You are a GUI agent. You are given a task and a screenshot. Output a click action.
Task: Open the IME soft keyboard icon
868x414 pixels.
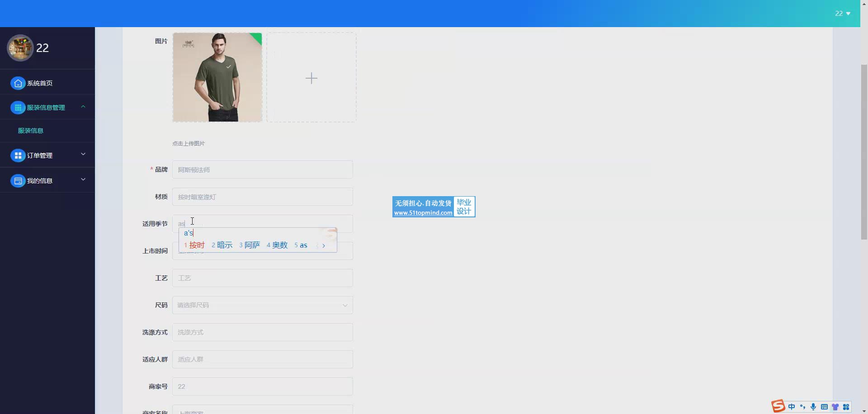tap(824, 407)
